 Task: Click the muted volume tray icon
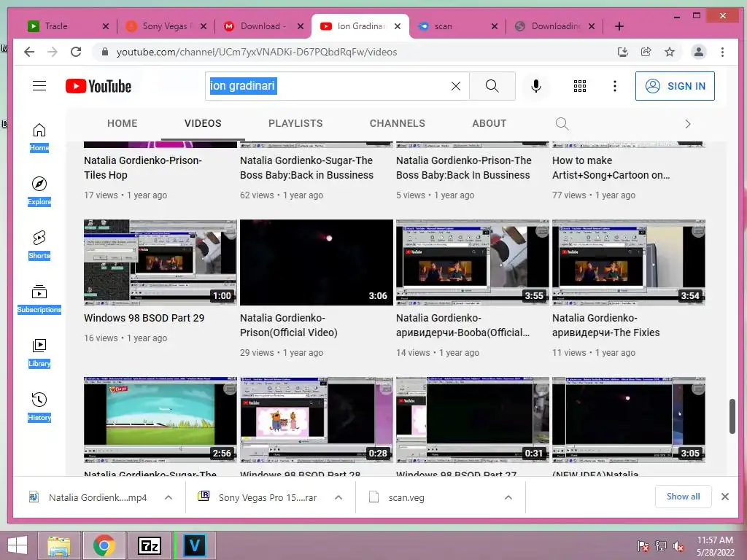point(678,545)
